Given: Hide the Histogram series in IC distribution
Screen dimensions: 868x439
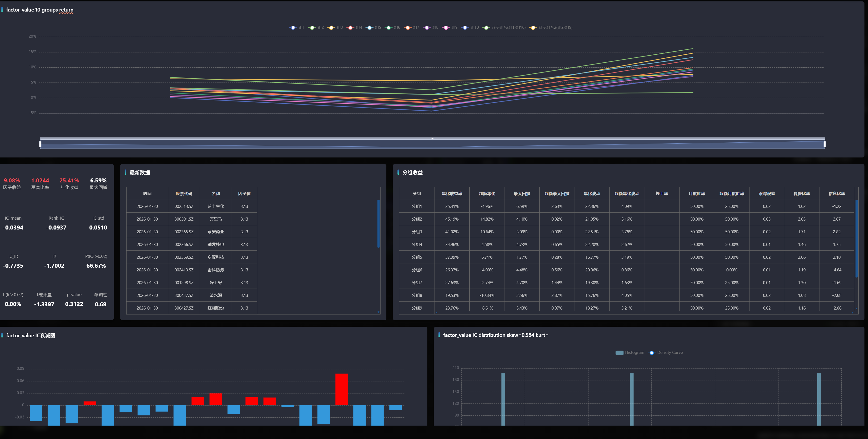Looking at the screenshot, I should 619,352.
